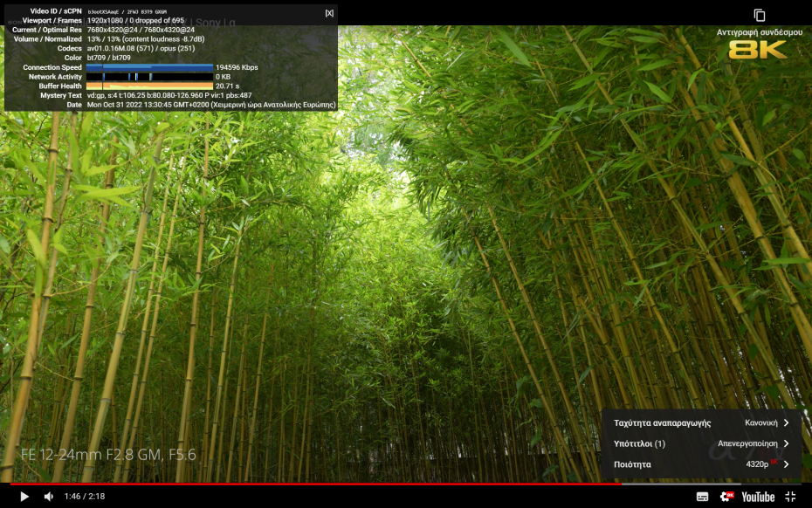Open Υπότιτλοι (1) menu item

tap(701, 443)
